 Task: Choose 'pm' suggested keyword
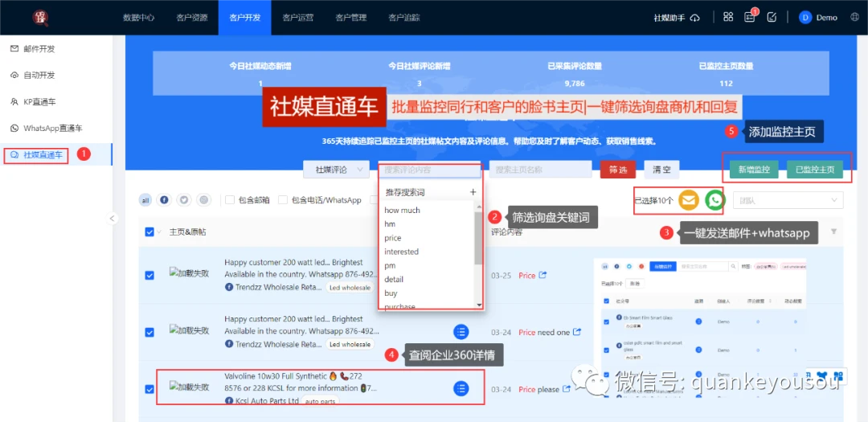(x=391, y=265)
